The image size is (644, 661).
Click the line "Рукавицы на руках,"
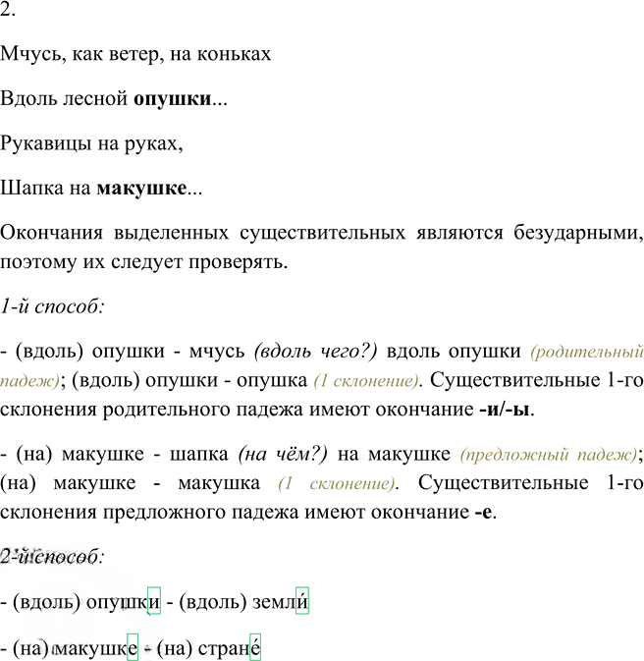pos(91,143)
